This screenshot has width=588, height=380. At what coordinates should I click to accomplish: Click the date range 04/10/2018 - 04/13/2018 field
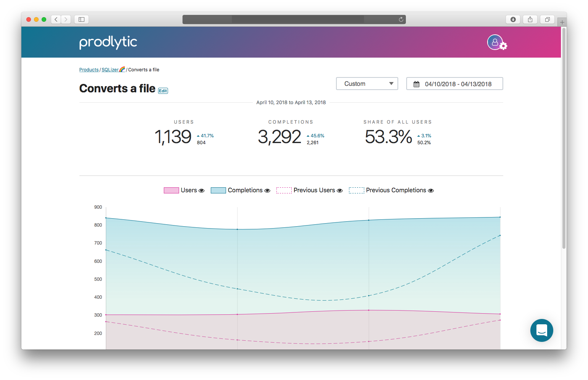coord(454,84)
